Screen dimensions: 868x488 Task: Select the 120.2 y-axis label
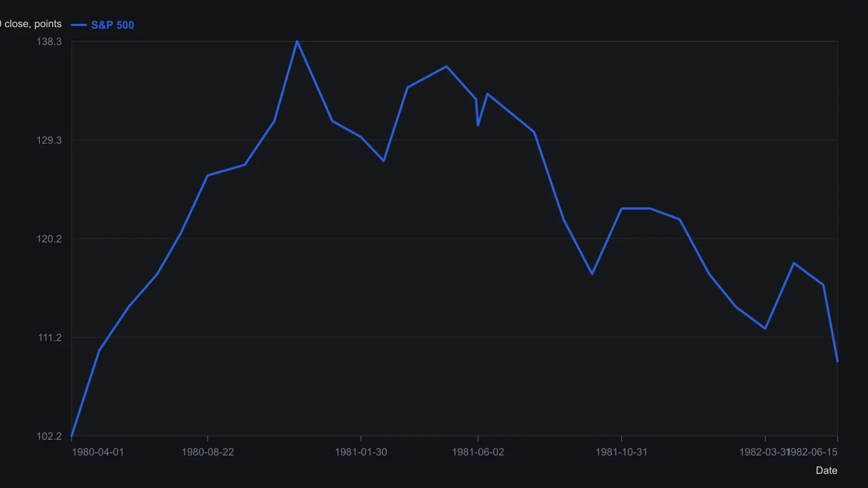[x=49, y=239]
